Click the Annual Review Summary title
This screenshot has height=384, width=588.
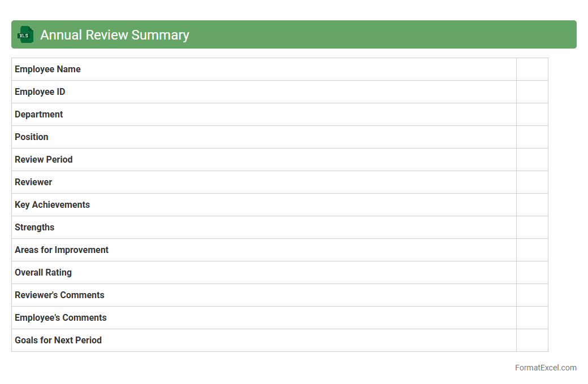[114, 35]
